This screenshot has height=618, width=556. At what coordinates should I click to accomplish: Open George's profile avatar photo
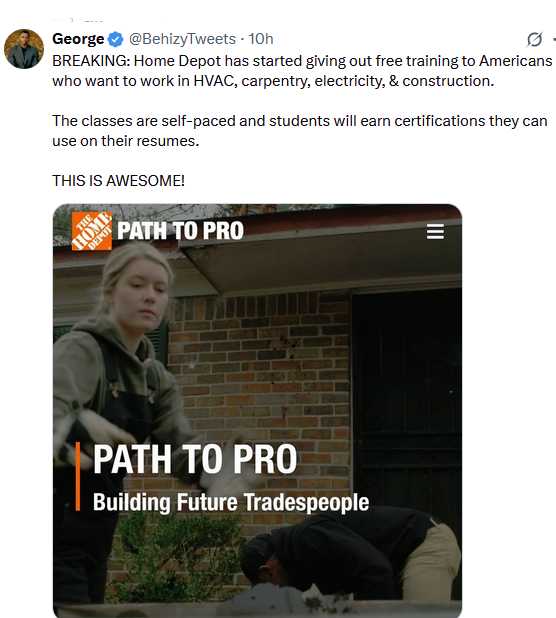coord(24,49)
